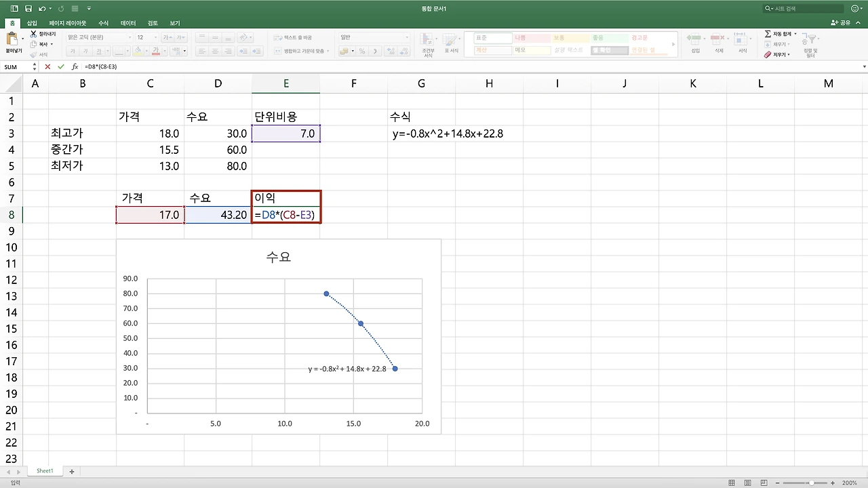Open the Name Box dropdown showing SUM
868x488 pixels.
coord(35,67)
